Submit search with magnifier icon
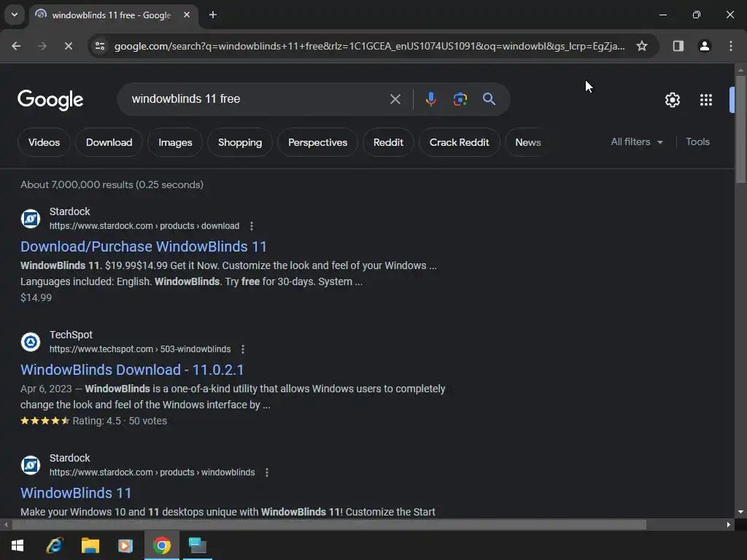The width and height of the screenshot is (747, 560). [x=489, y=99]
